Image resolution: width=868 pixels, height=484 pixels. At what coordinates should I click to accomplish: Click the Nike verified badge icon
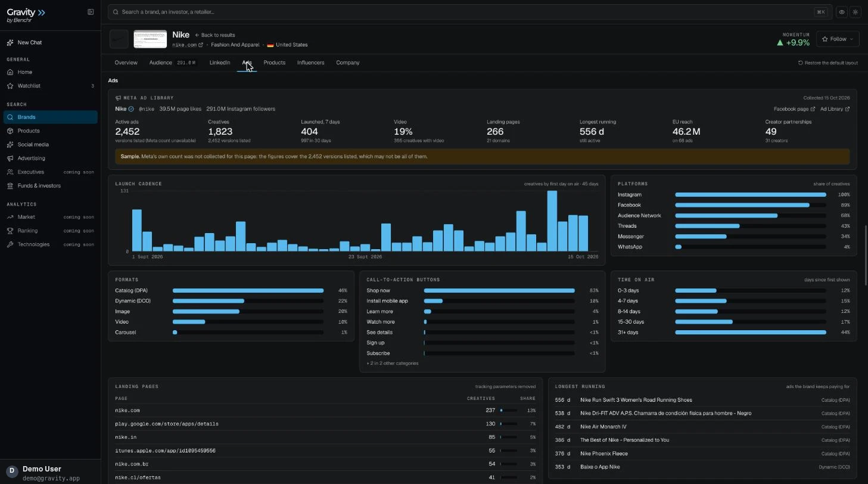131,109
